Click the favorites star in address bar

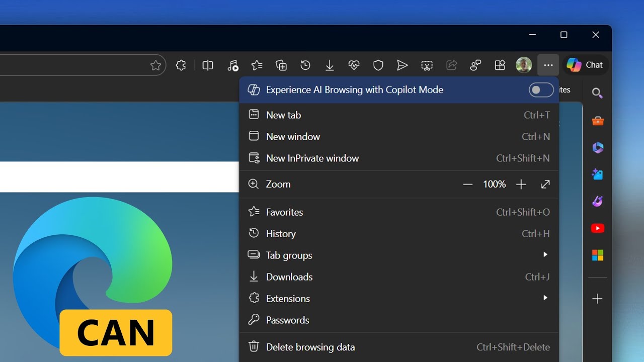pos(156,65)
